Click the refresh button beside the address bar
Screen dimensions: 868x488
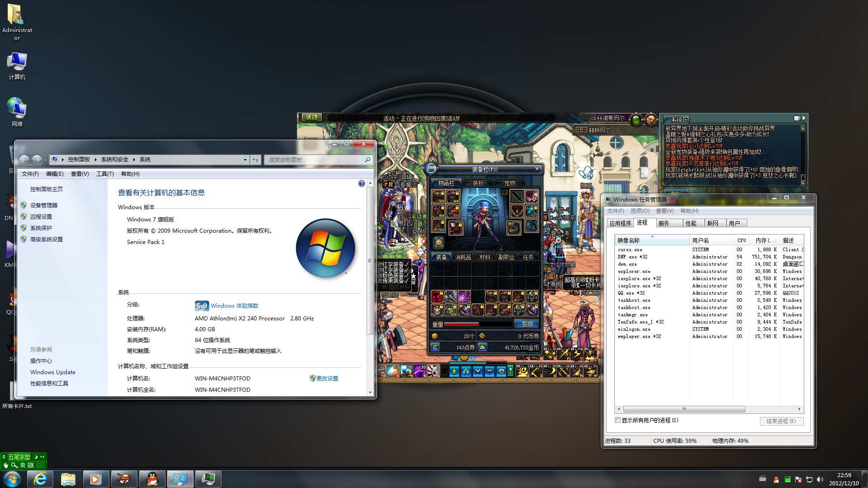(x=255, y=160)
